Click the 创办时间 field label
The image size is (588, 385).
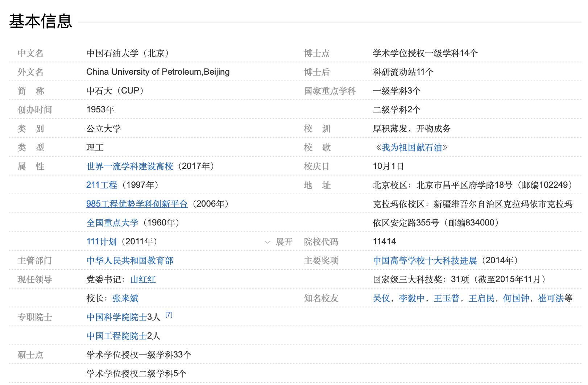(x=35, y=110)
